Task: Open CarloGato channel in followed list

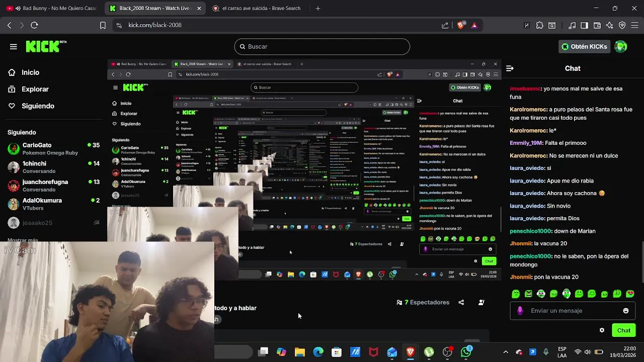Action: coord(53,149)
